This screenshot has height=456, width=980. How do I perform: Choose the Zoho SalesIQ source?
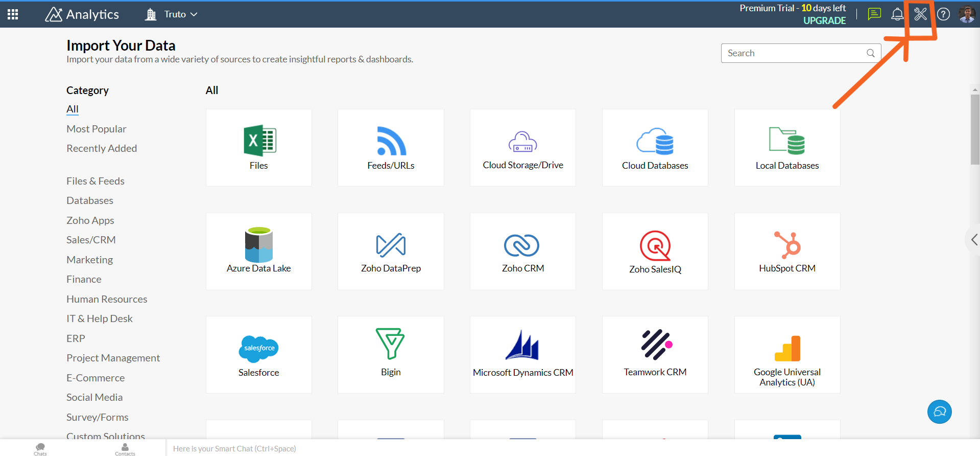(655, 252)
